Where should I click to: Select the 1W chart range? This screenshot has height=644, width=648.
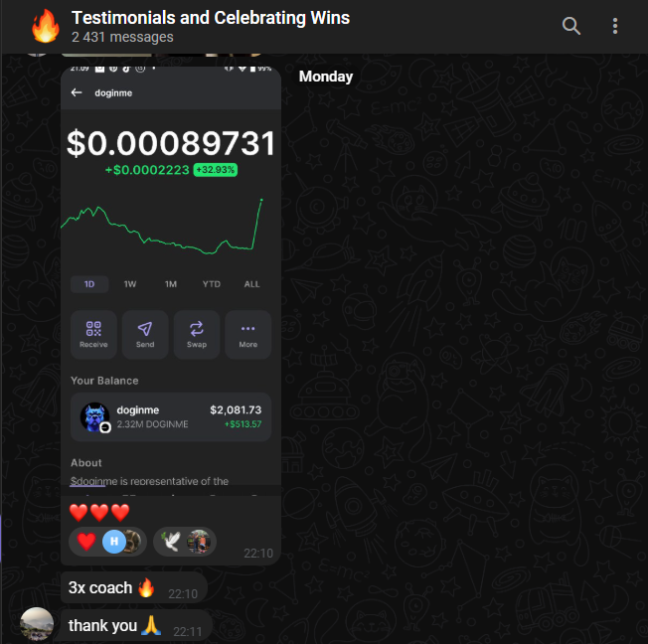pos(130,284)
